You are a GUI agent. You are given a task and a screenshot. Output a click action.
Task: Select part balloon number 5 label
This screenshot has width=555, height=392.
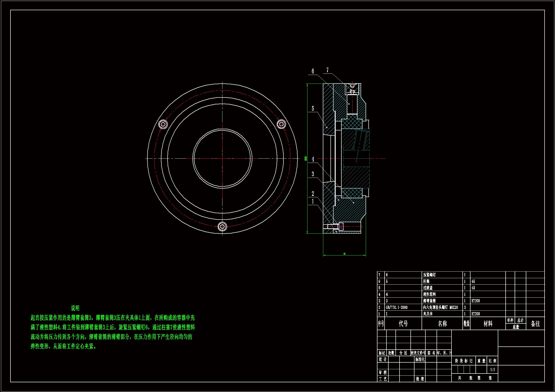[x=313, y=109]
